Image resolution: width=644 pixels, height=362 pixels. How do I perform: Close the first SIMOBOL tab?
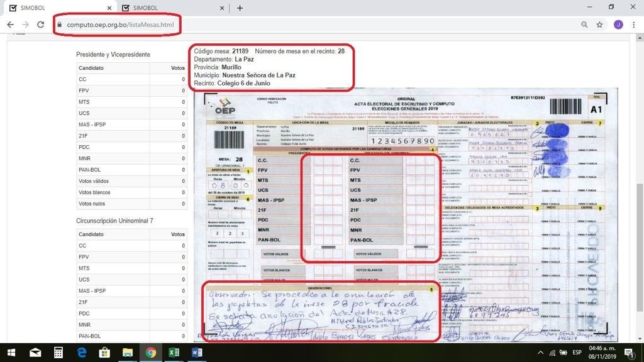point(109,8)
